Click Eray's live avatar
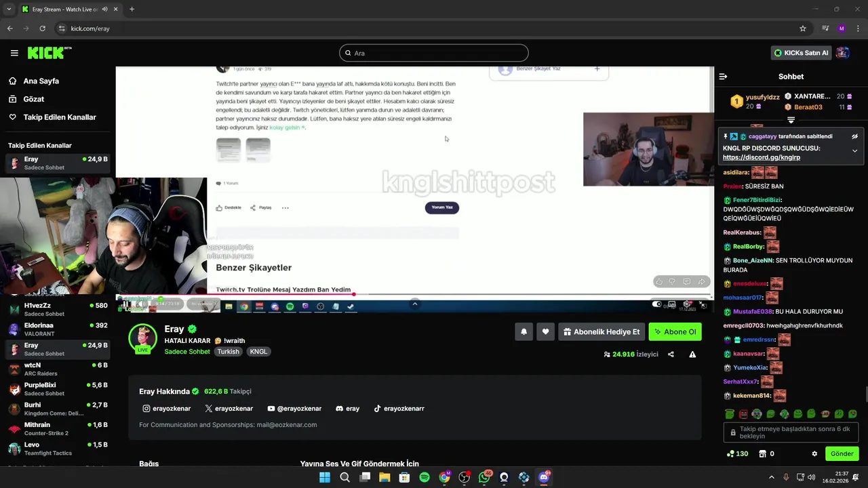The image size is (868, 488). tap(142, 338)
